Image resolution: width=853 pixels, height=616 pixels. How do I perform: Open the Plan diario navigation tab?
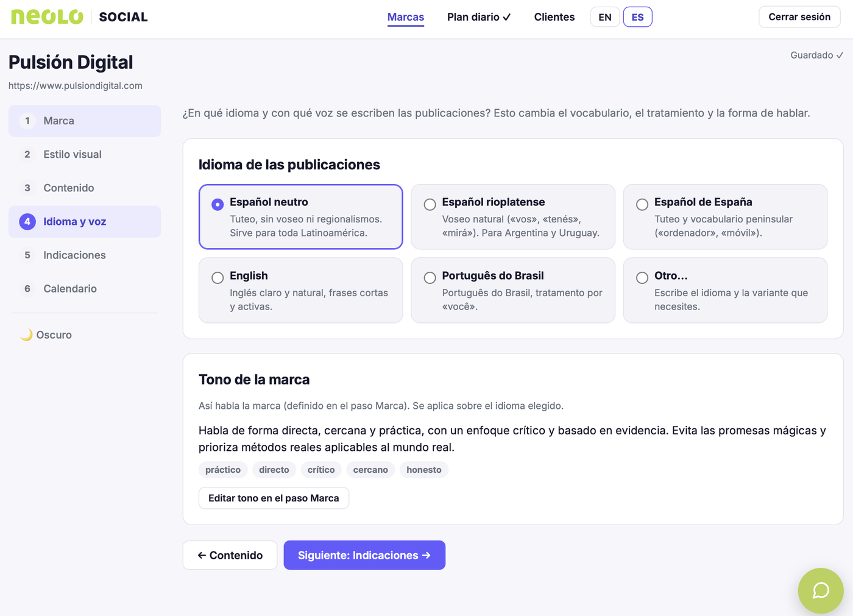pos(479,17)
